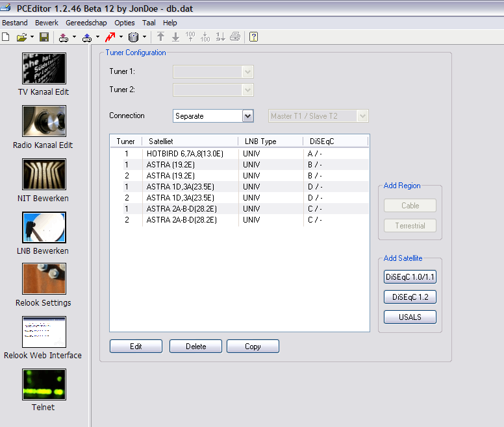Click the move to top arrow icon
The height and width of the screenshot is (427, 504).
[x=160, y=37]
